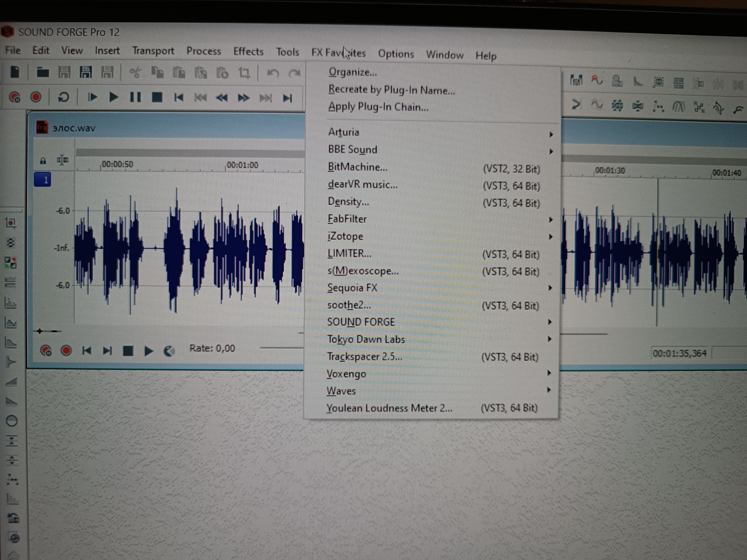Click the circle tool icon in left sidebar
The width and height of the screenshot is (747, 560).
pos(12,421)
